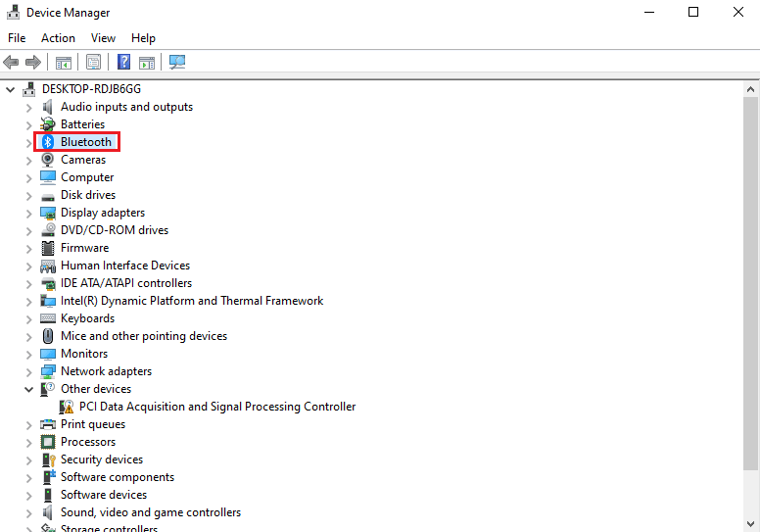Open the Properties toolbar icon
This screenshot has height=532, width=760.
coord(94,62)
